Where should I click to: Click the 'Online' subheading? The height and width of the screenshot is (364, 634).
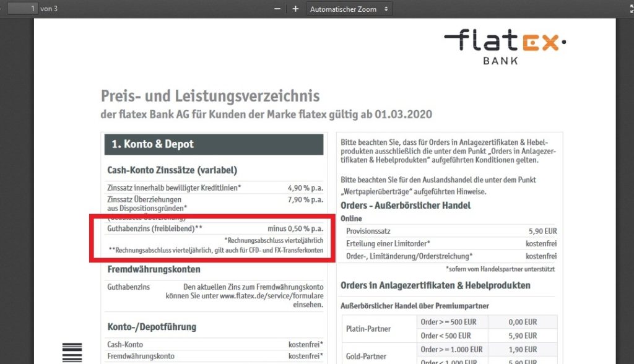[351, 219]
